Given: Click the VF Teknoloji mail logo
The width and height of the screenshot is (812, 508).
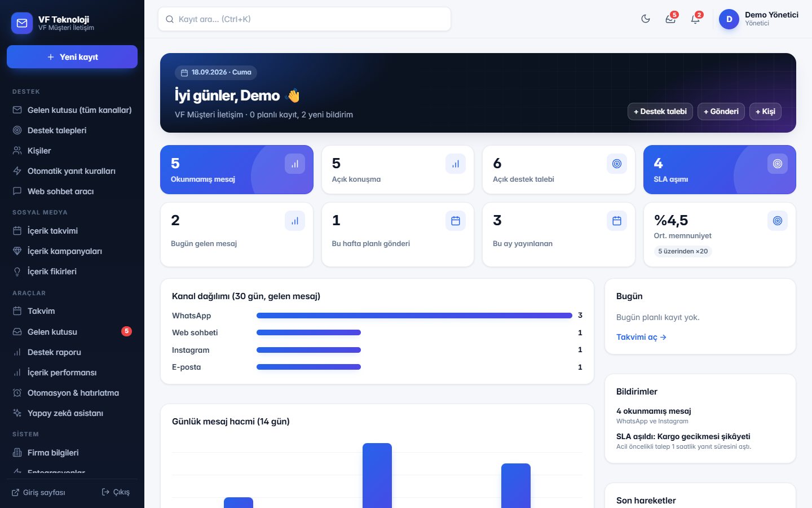Looking at the screenshot, I should click(x=22, y=23).
